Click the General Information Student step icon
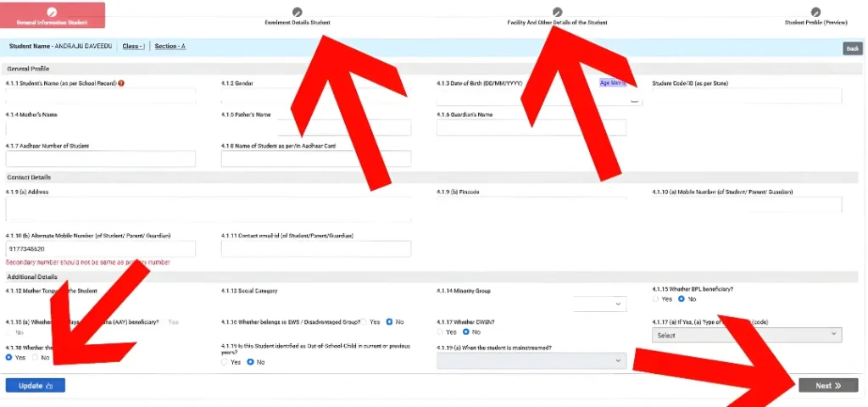Screen dimensions: 868x407 [x=53, y=11]
